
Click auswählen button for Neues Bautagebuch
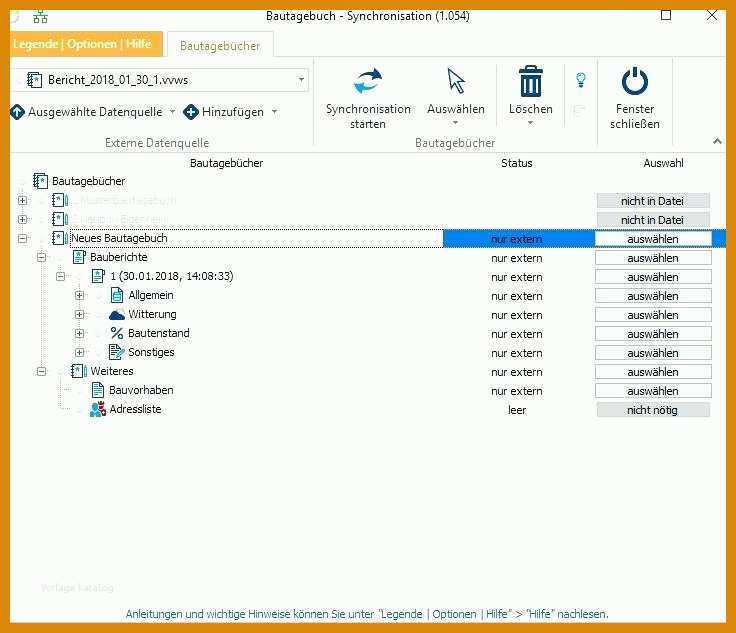tap(653, 239)
